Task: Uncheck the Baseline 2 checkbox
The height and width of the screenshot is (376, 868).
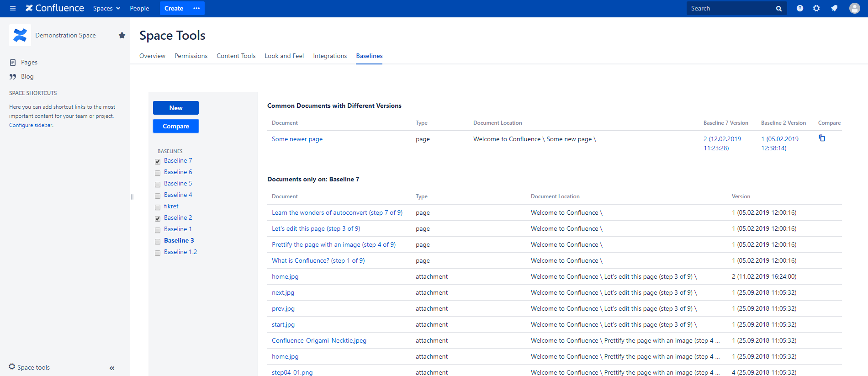Action: 158,218
